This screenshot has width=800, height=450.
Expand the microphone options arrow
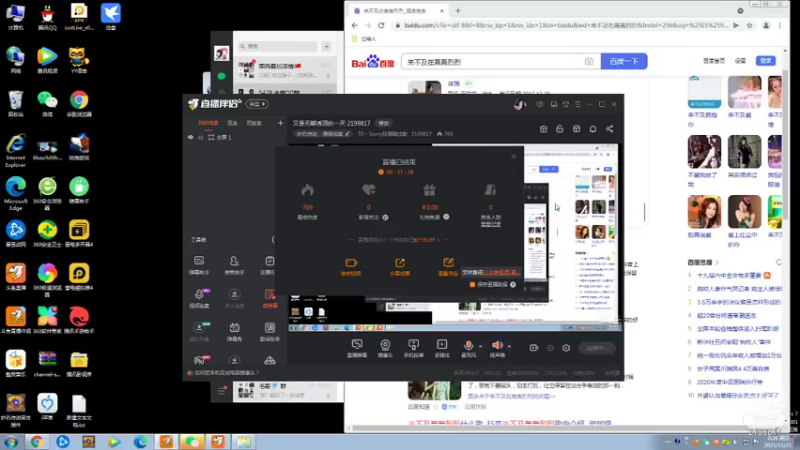pos(480,346)
